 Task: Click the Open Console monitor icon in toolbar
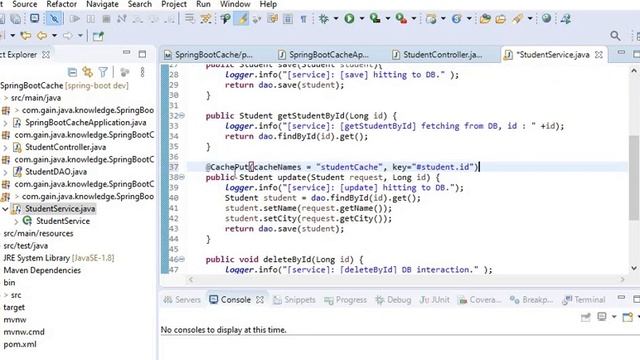tap(35, 18)
